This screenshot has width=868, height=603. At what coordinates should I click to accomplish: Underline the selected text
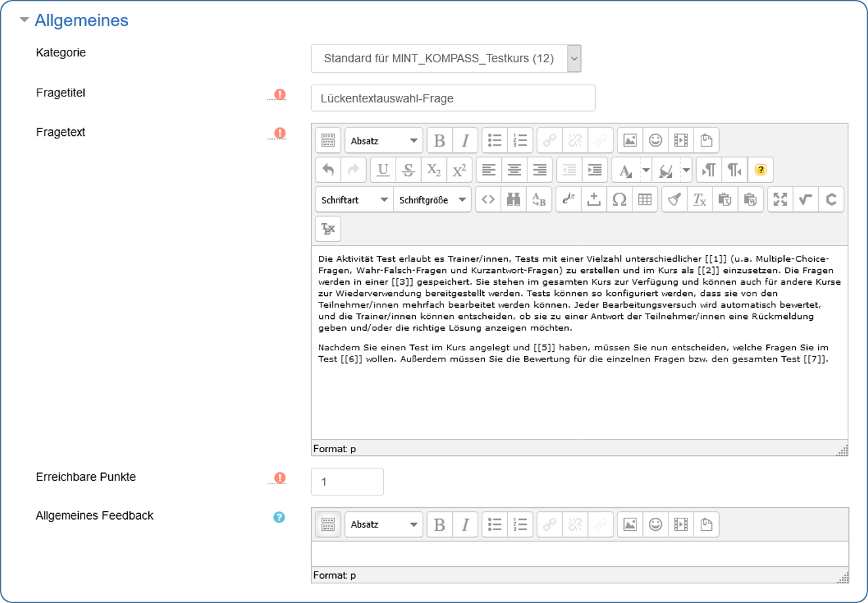(383, 170)
